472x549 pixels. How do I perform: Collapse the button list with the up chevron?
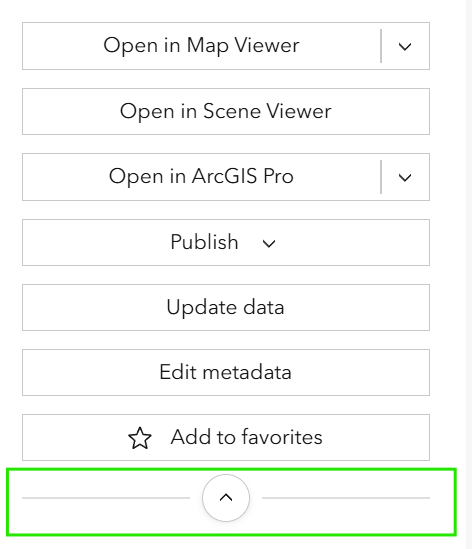click(226, 498)
